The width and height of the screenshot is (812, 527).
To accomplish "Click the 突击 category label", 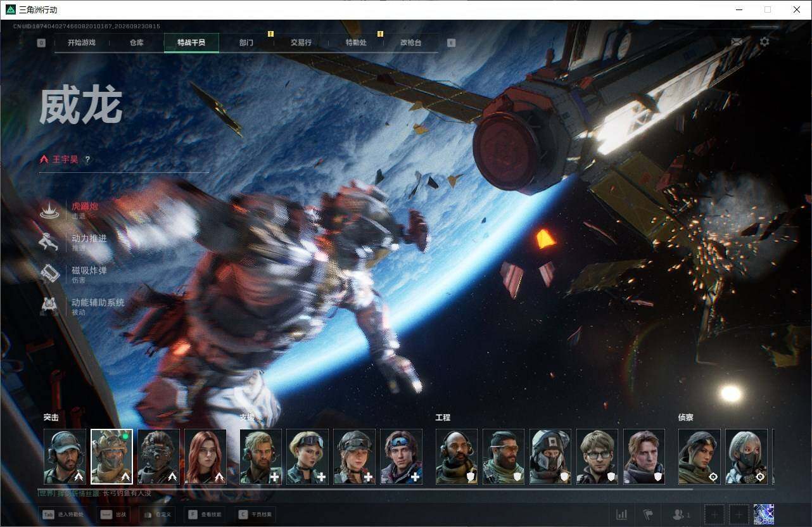I will 51,417.
